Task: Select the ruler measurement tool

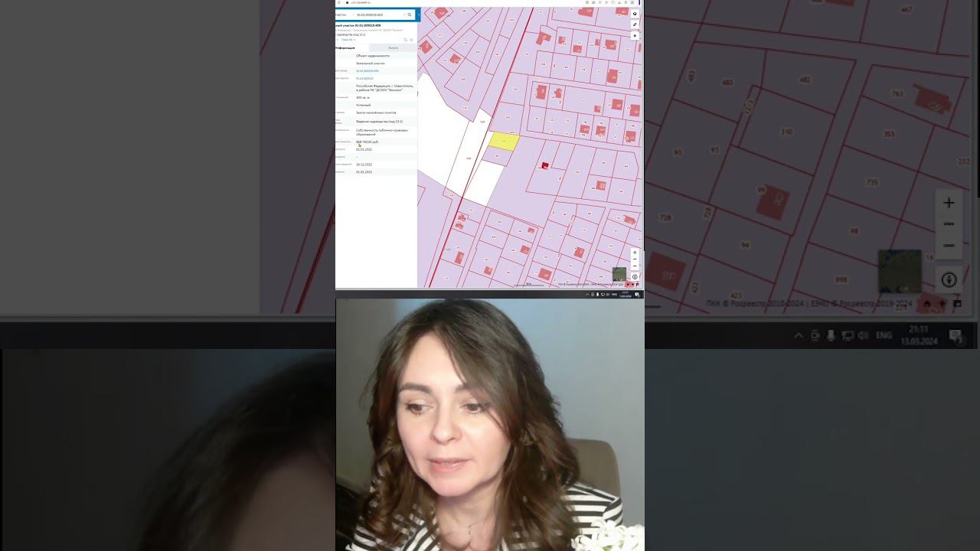Action: 635,24
